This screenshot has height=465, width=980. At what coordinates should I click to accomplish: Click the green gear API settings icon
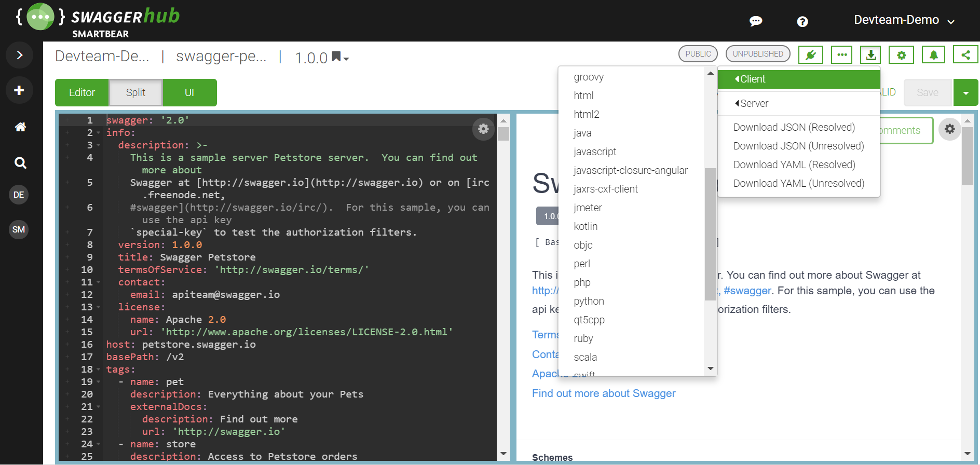click(901, 54)
